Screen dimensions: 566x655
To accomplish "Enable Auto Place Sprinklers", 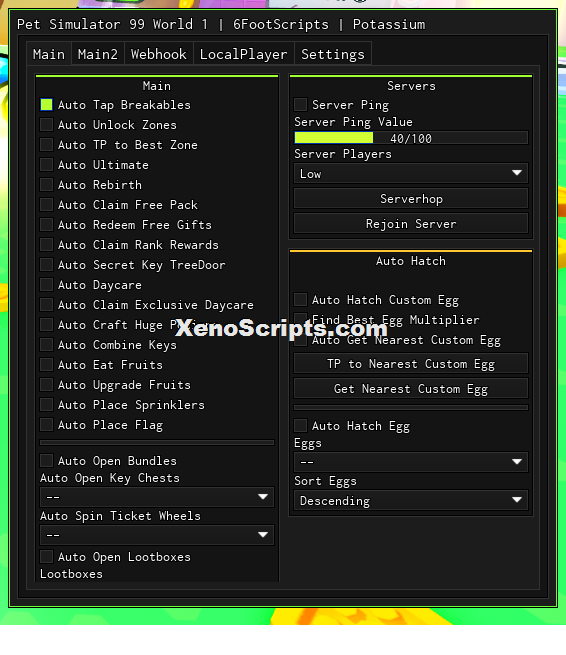I will (x=46, y=405).
